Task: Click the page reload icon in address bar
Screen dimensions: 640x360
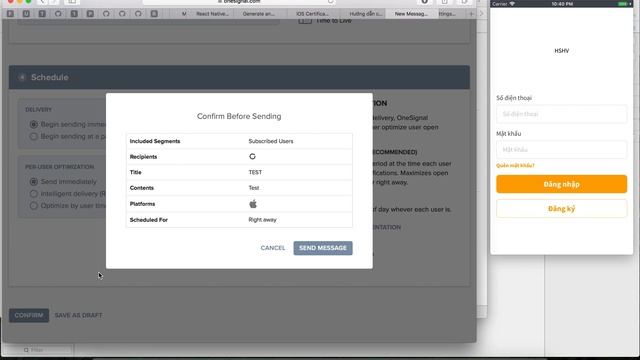Action: click(x=330, y=2)
